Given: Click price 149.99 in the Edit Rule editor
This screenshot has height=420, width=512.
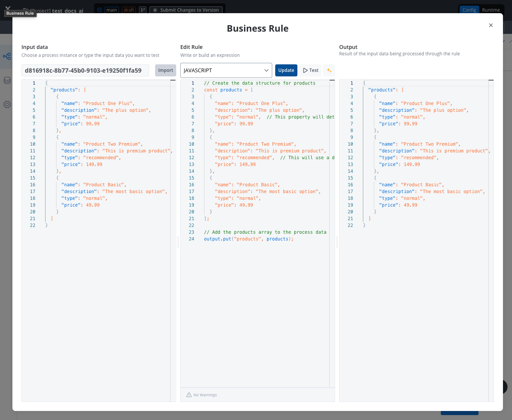Looking at the screenshot, I should 247,164.
